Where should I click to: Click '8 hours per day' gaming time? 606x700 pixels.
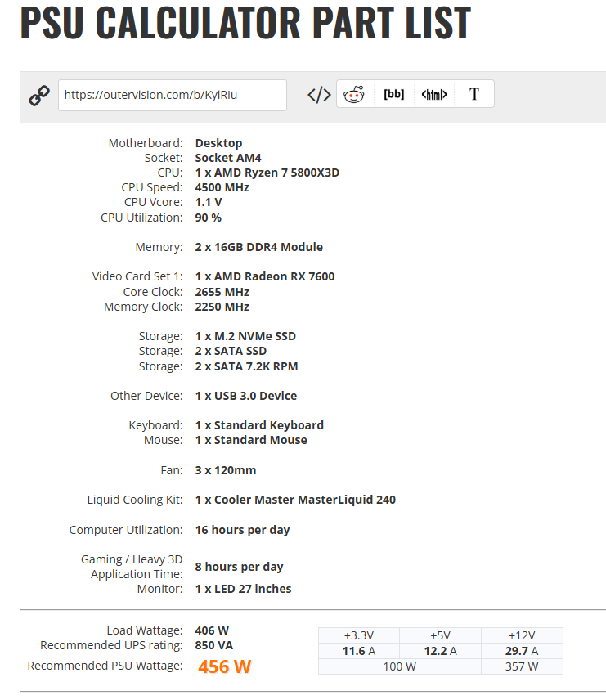[239, 567]
